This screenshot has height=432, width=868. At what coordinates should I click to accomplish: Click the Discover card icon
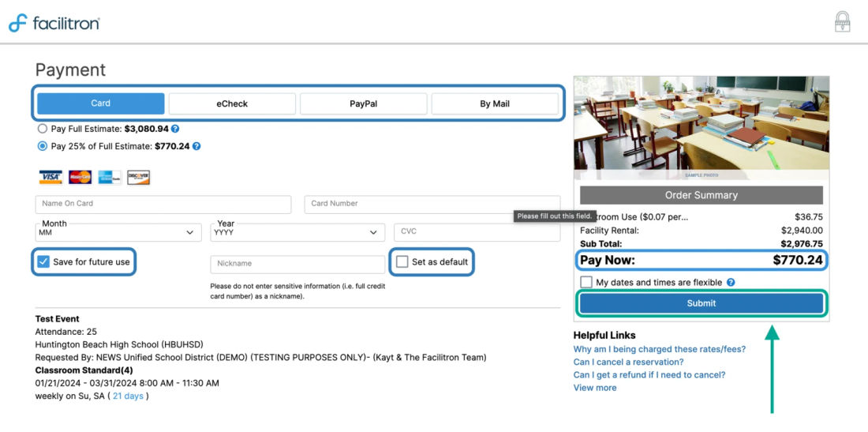coord(138,177)
